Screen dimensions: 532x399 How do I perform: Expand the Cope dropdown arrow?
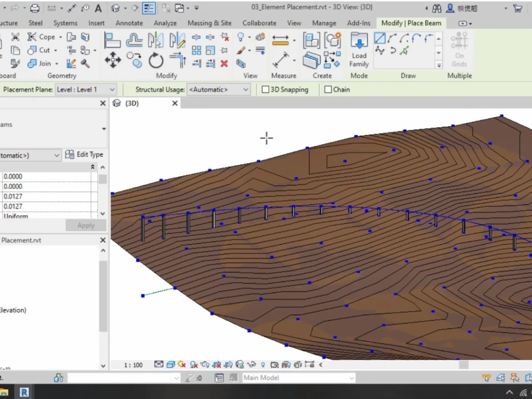(61, 37)
